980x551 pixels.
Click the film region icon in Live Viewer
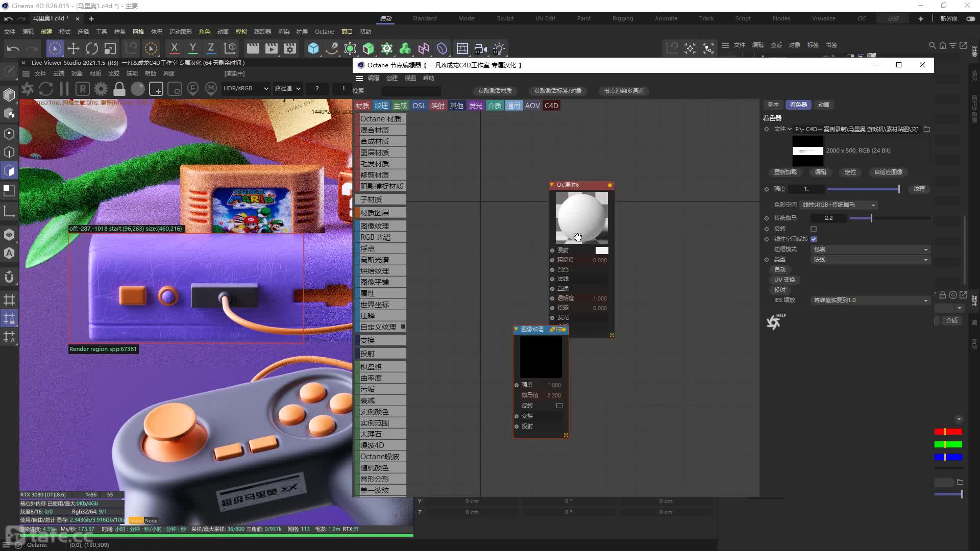tap(175, 89)
